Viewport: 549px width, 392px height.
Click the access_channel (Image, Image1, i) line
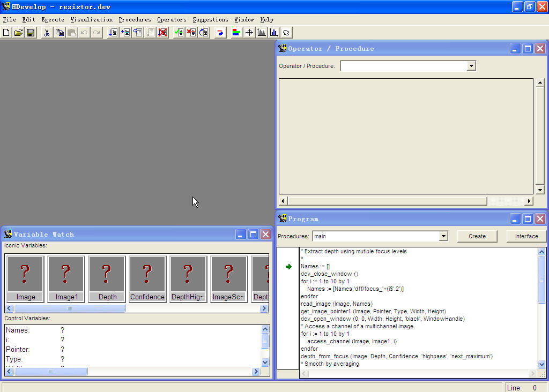(352, 341)
